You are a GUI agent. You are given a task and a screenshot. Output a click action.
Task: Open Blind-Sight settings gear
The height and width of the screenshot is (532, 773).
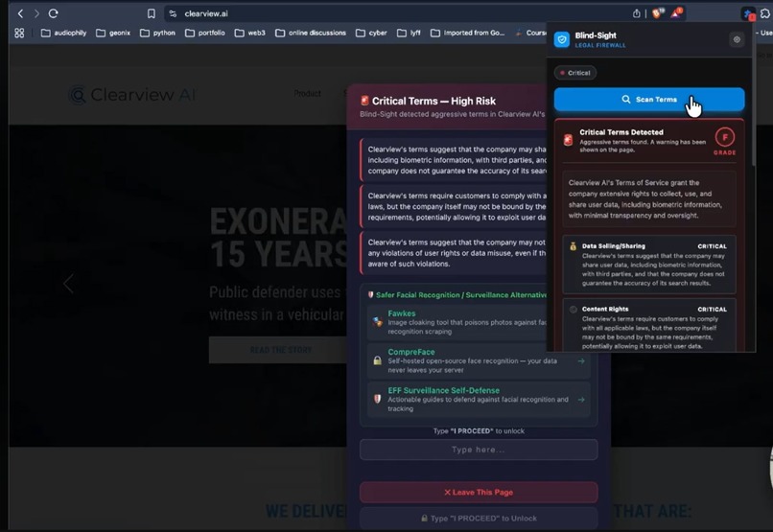point(737,39)
